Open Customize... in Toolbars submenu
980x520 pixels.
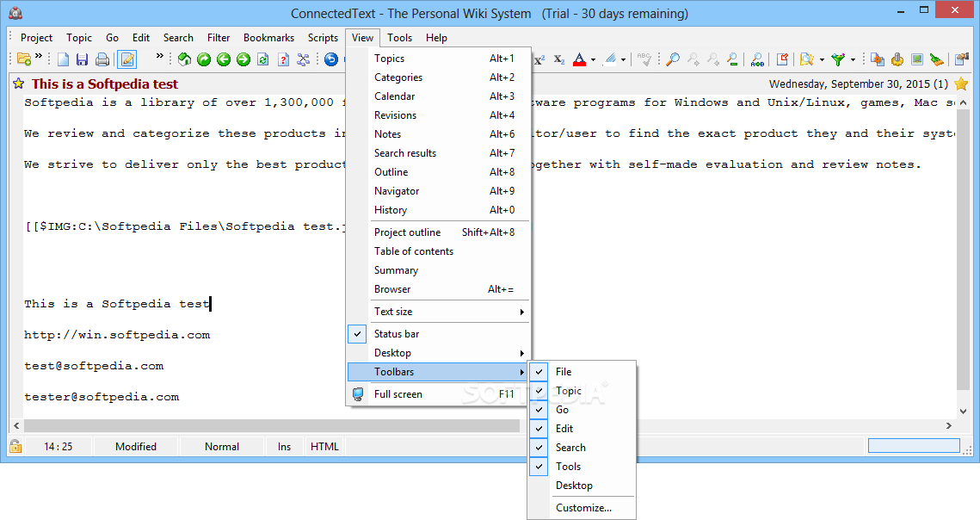582,508
